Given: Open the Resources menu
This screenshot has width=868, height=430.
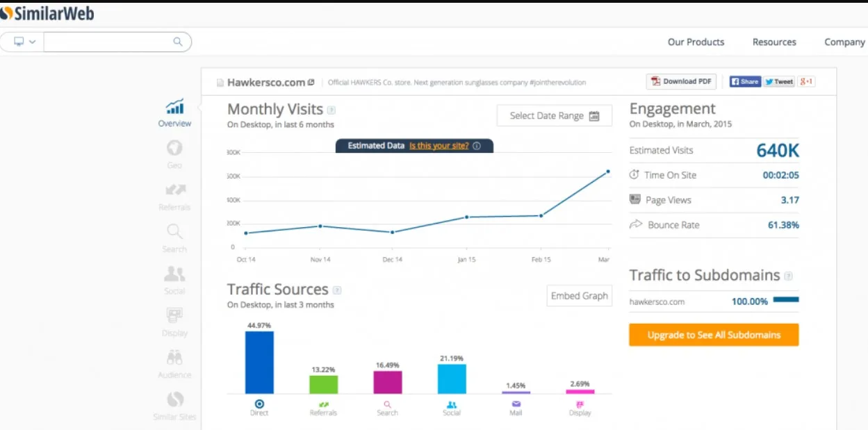Looking at the screenshot, I should click(774, 42).
